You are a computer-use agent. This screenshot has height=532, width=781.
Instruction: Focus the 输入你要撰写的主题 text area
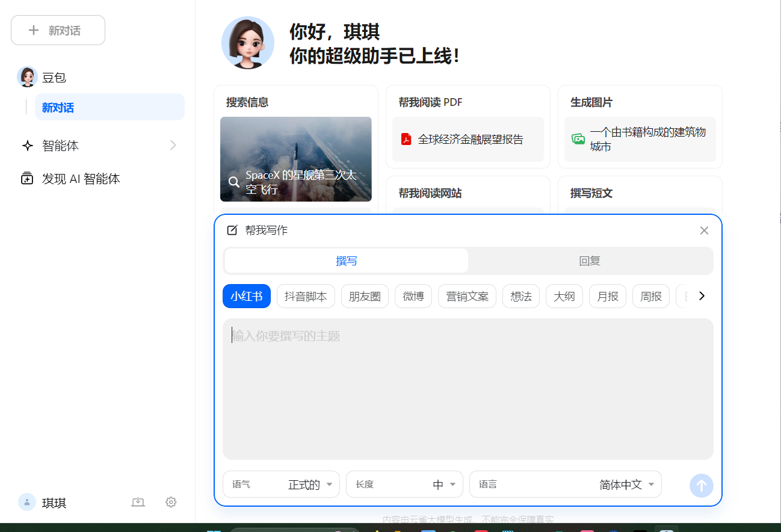[x=468, y=389]
